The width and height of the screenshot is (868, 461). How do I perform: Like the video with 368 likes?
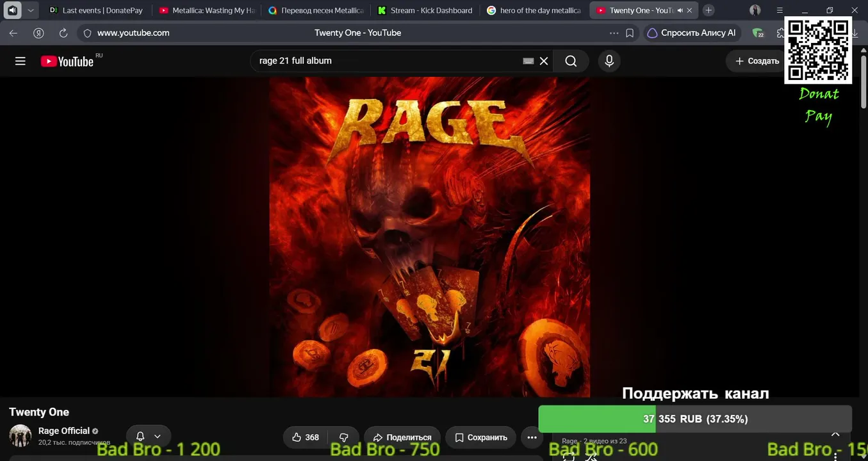tap(305, 437)
